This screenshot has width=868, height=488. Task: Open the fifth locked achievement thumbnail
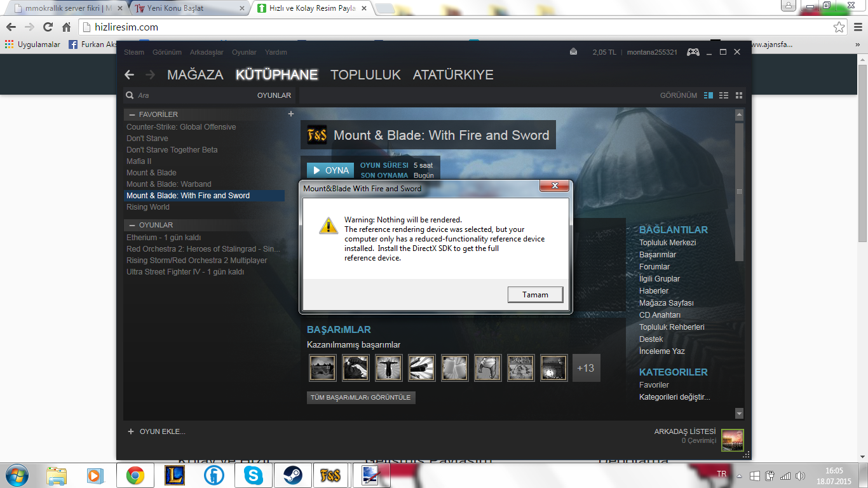click(x=454, y=367)
